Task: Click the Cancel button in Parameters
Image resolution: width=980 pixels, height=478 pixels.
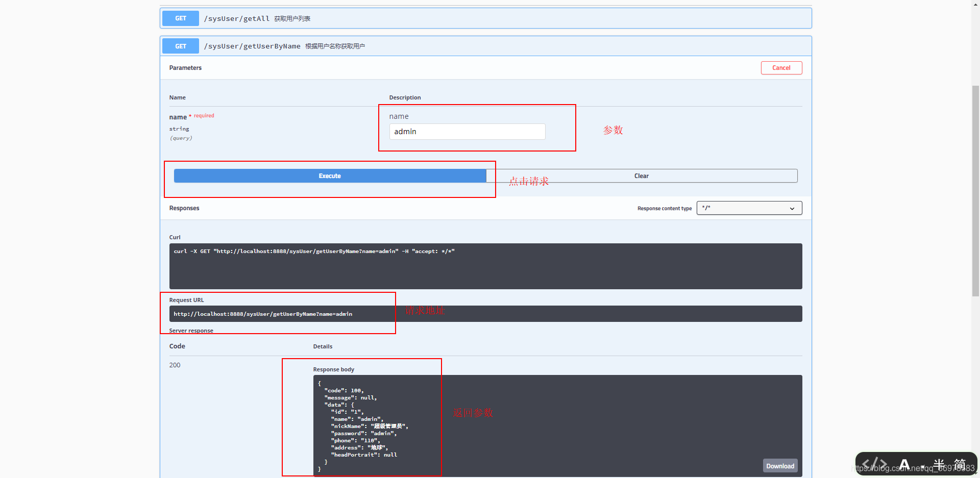Action: (x=781, y=68)
